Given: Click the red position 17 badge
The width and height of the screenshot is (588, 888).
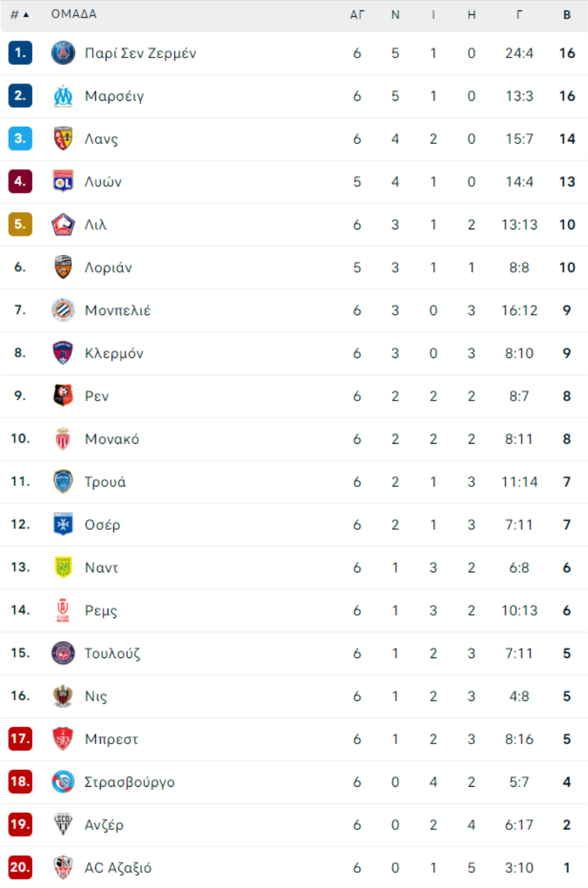Looking at the screenshot, I should [x=20, y=739].
